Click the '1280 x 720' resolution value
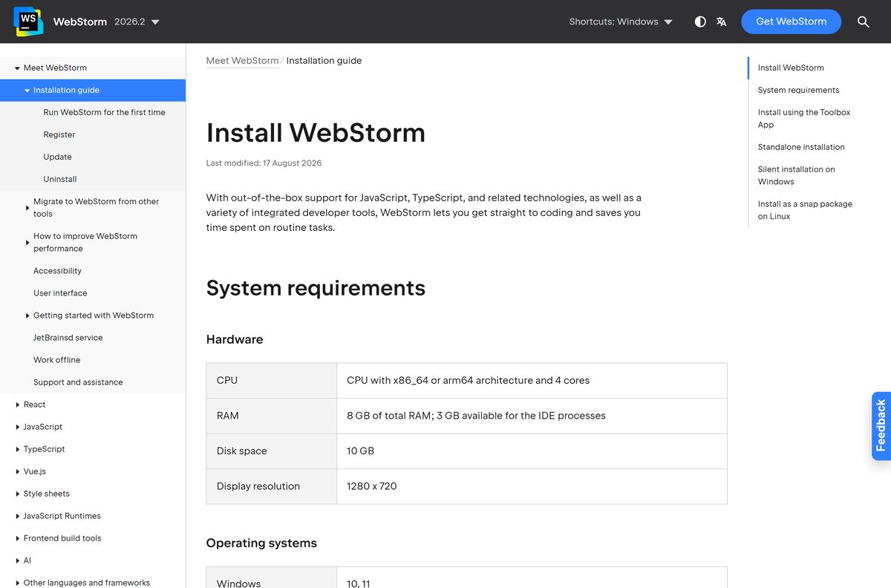The height and width of the screenshot is (588, 891). point(371,486)
